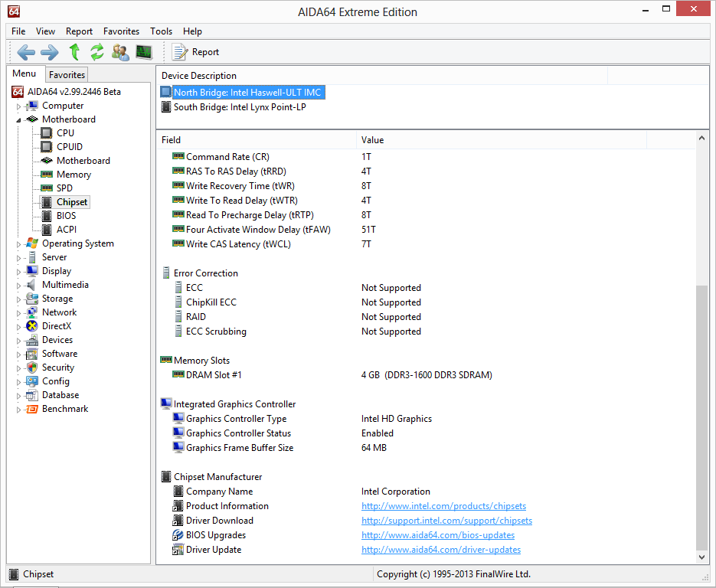Select Memory in the tree
716x588 pixels.
(x=74, y=175)
